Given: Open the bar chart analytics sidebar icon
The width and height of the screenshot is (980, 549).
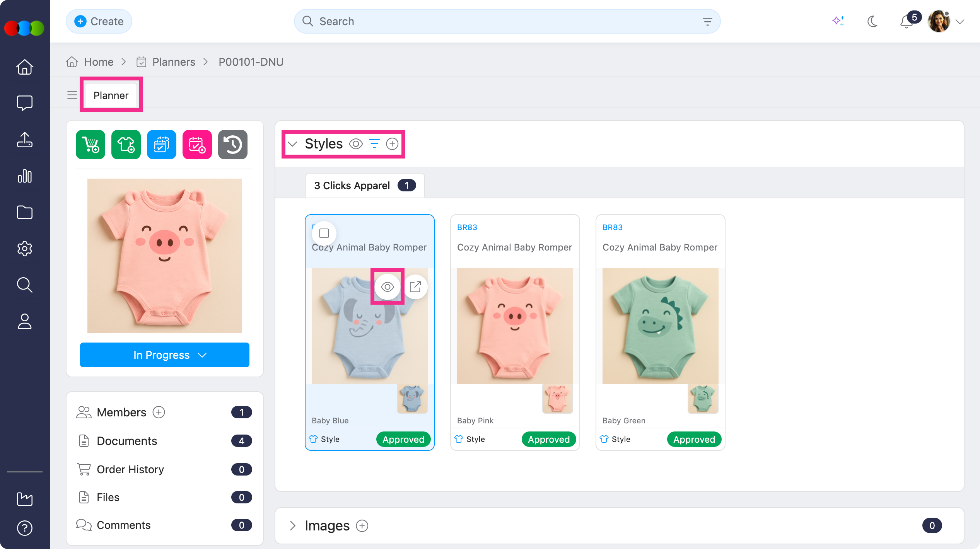Looking at the screenshot, I should (x=25, y=176).
